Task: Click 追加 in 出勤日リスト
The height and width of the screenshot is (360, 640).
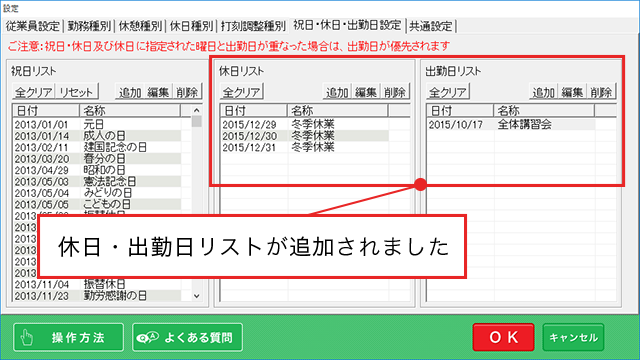Action: [x=544, y=92]
